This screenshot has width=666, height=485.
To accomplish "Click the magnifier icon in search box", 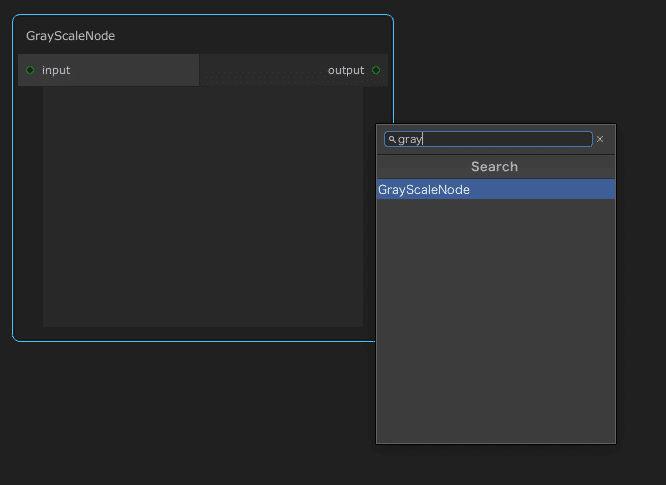I will click(x=392, y=139).
